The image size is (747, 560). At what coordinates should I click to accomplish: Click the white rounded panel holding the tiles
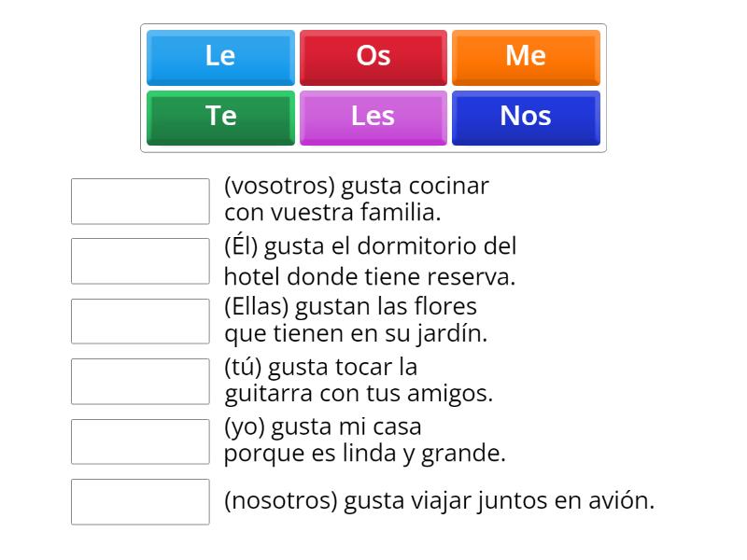(x=373, y=86)
